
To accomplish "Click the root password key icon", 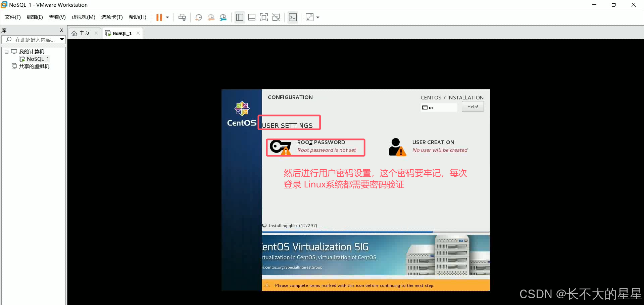I will tap(281, 147).
